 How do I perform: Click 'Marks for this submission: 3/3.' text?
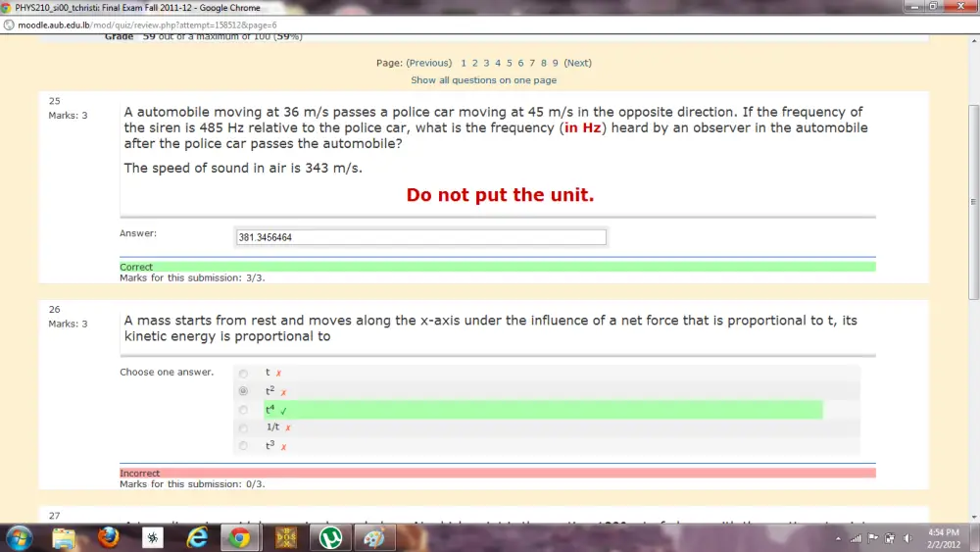pyautogui.click(x=192, y=277)
